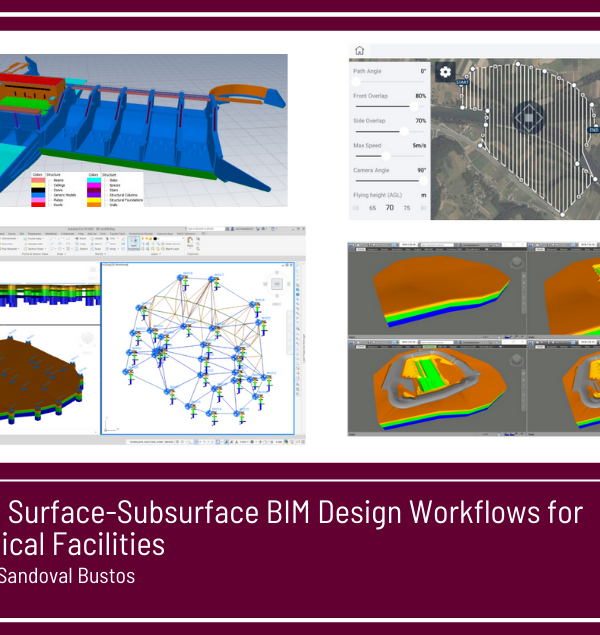This screenshot has height=635, width=600.
Task: Click the Beams color swatch in legend
Action: coord(37,180)
